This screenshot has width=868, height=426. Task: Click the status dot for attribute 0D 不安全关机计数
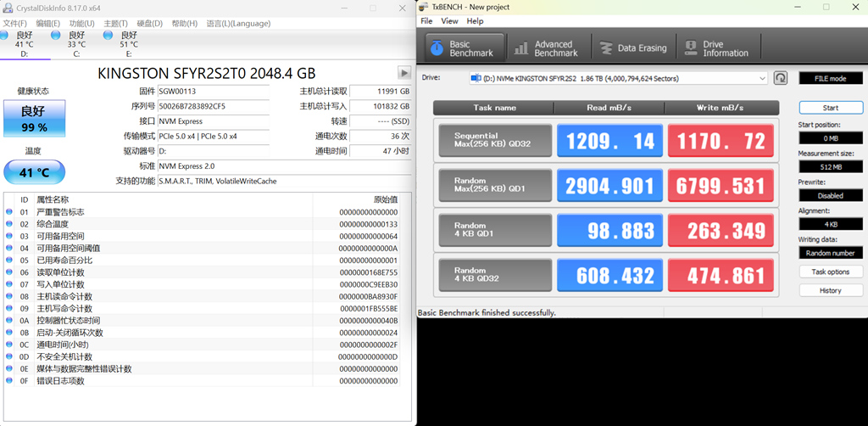(8, 356)
